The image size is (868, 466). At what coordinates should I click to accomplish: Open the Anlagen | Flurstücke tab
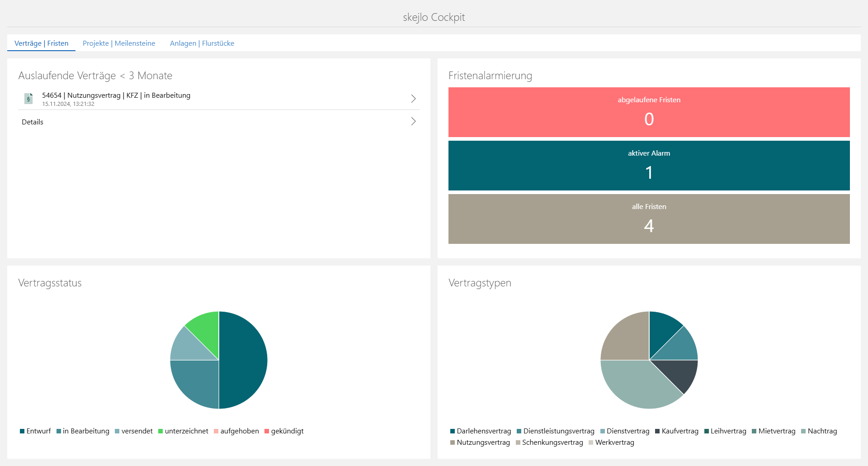tap(202, 43)
